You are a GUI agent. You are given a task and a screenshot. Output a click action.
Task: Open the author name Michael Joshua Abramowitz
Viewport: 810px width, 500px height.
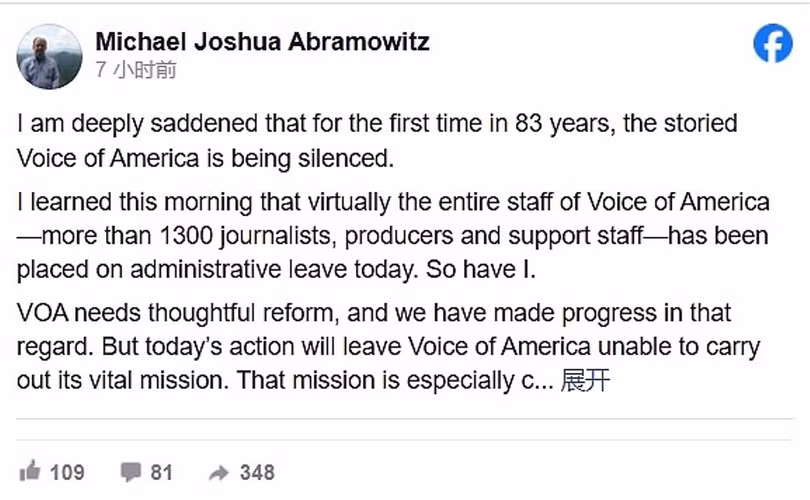(262, 42)
